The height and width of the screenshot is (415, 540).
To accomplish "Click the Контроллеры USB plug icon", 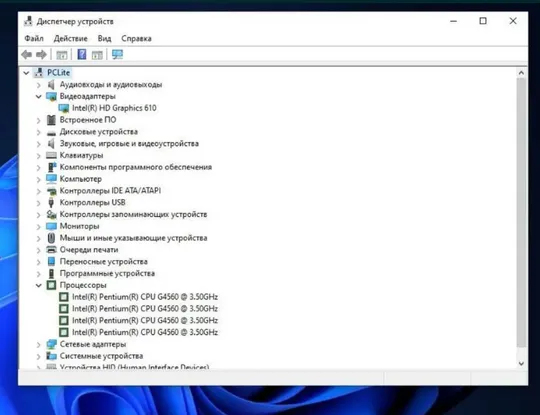I will [51, 203].
